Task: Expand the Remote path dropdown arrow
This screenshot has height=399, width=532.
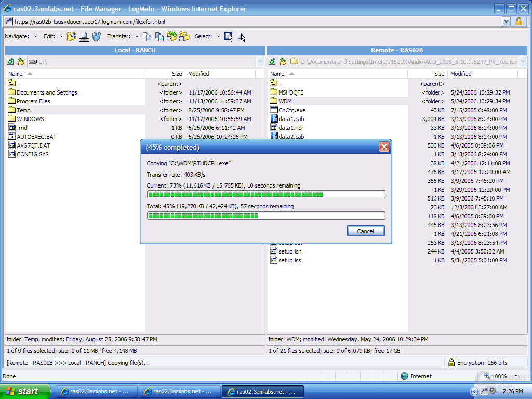Action: [x=523, y=61]
